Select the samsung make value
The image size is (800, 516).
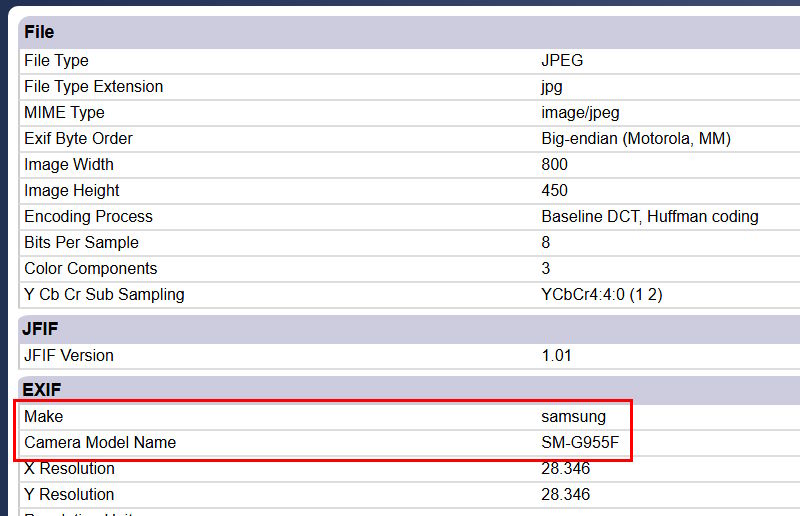[573, 416]
